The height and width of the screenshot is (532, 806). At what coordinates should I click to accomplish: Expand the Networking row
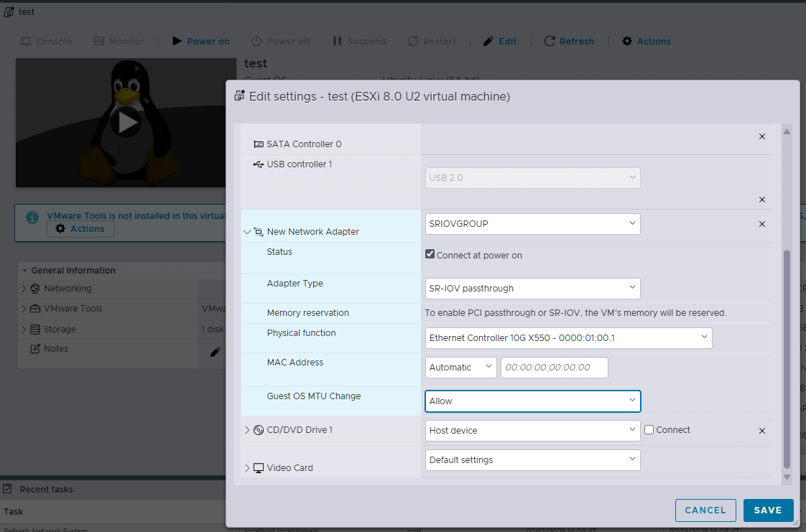(x=24, y=289)
